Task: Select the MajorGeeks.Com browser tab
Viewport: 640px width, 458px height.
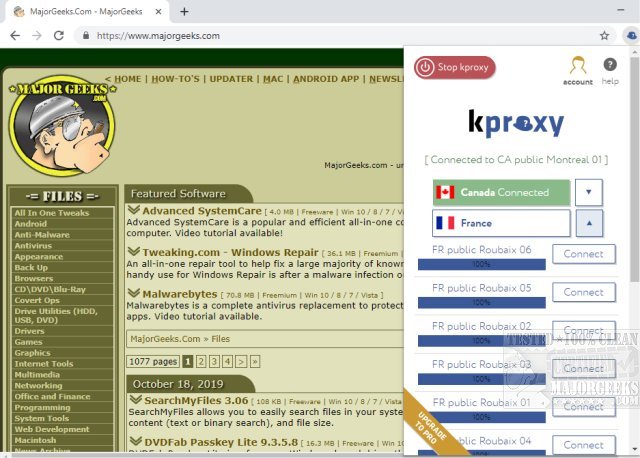Action: coord(86,11)
